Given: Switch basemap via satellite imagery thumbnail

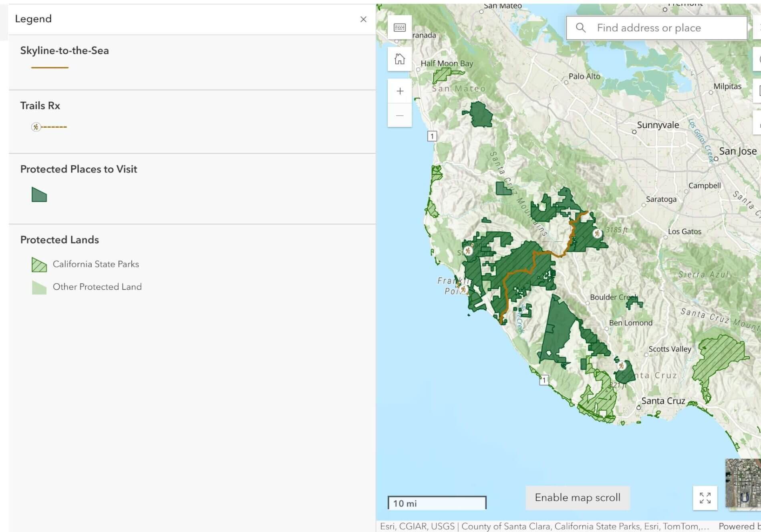Looking at the screenshot, I should 743,483.
